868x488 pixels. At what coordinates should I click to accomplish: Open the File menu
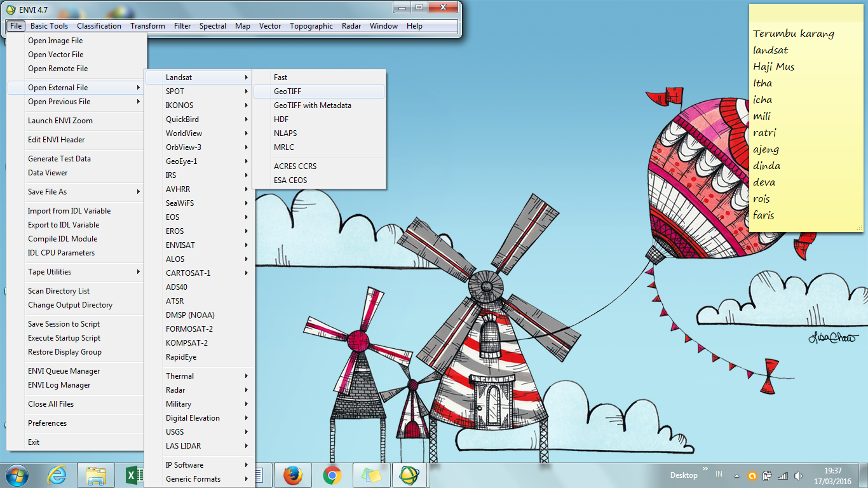pos(16,26)
